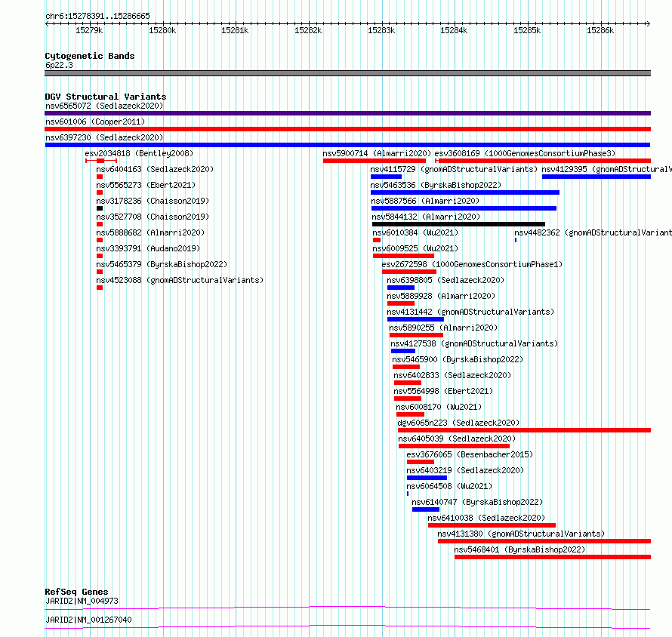The image size is (672, 637).
Task: Click the nsv4482362 variant label
Action: pos(593,232)
